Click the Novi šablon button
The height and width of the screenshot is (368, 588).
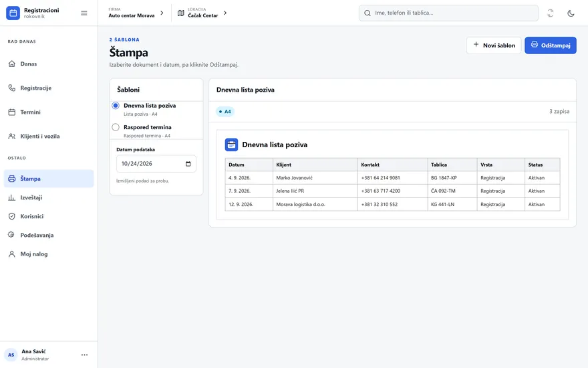(494, 45)
